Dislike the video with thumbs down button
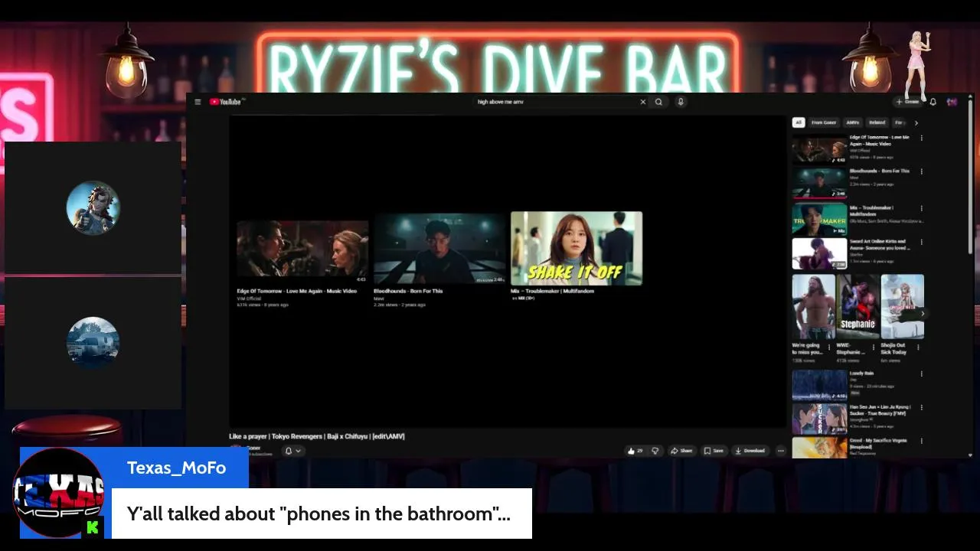The height and width of the screenshot is (551, 980). [655, 451]
